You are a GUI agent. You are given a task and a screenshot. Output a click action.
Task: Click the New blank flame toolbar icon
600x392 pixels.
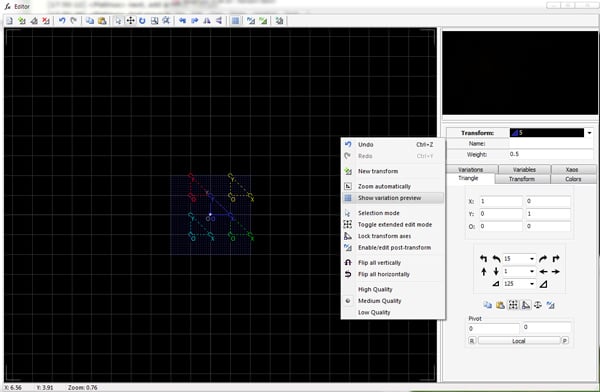[x=10, y=21]
